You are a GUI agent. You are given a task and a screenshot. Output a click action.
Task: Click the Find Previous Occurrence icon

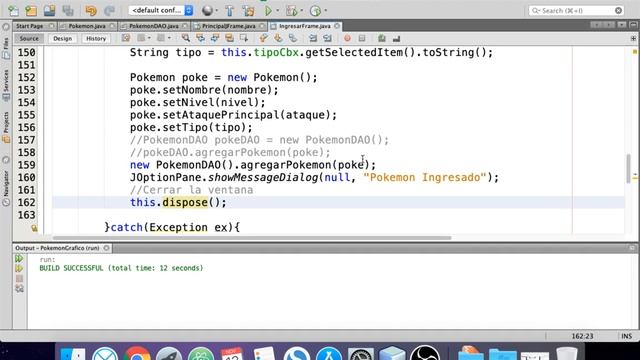[x=200, y=38]
